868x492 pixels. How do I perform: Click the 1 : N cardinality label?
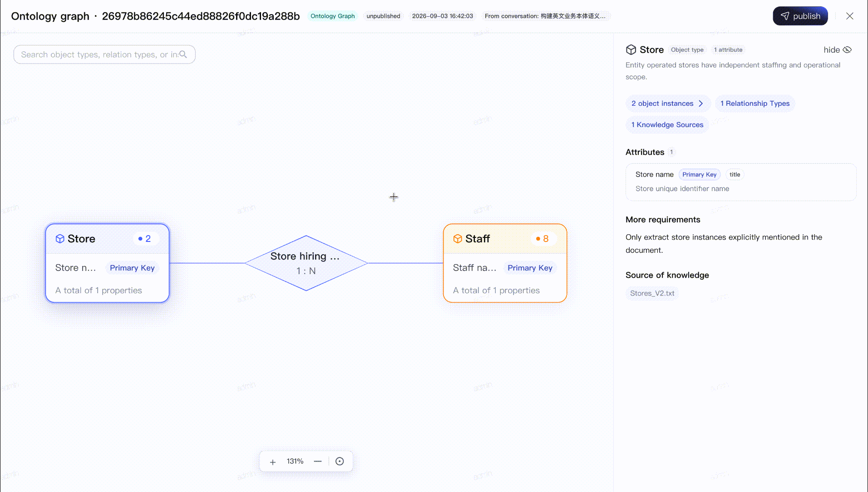[x=306, y=271]
